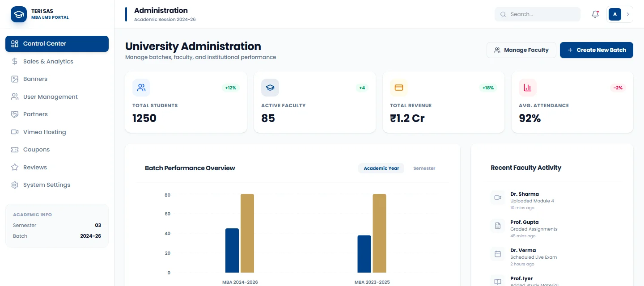Click the MBA 2024-2026 axis label

[x=240, y=282]
